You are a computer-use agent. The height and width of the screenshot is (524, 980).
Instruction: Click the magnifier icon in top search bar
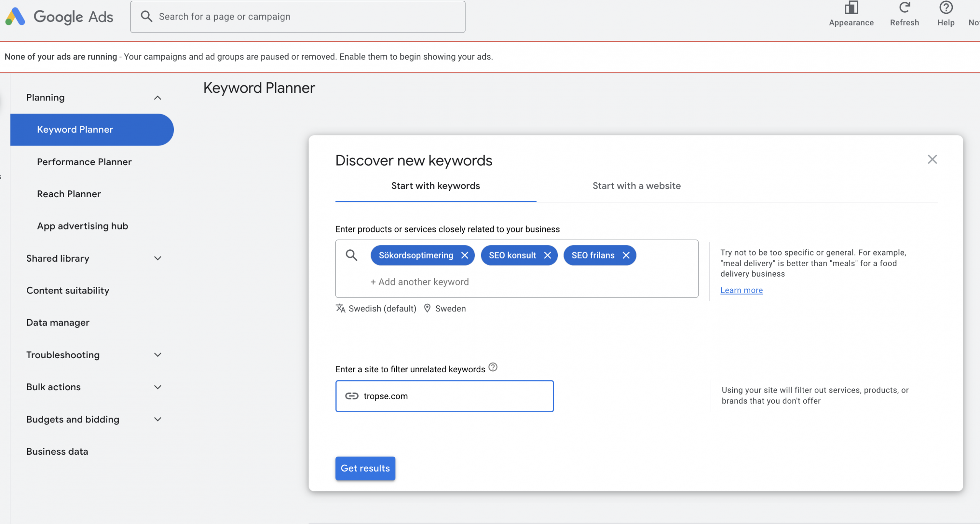tap(147, 16)
